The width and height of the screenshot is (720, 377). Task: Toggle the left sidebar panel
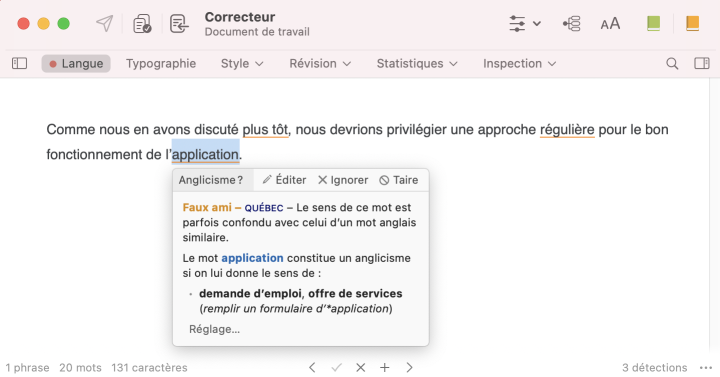tap(19, 63)
